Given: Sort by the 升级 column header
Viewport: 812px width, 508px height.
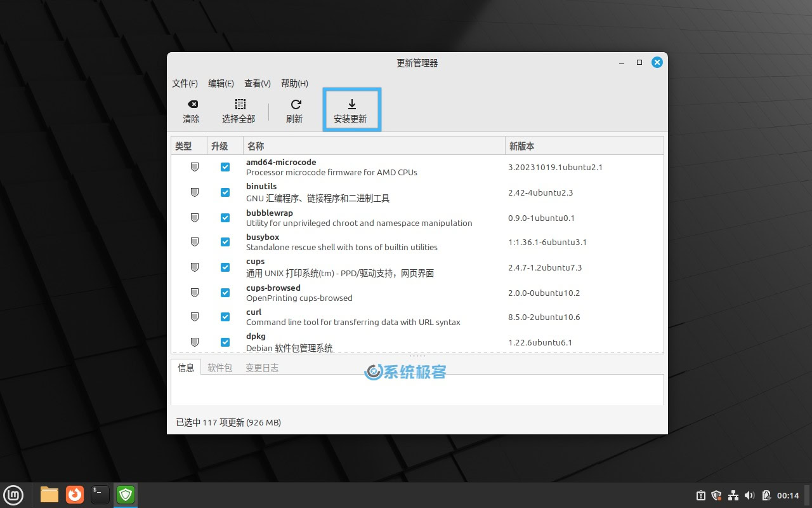Looking at the screenshot, I should [x=225, y=146].
